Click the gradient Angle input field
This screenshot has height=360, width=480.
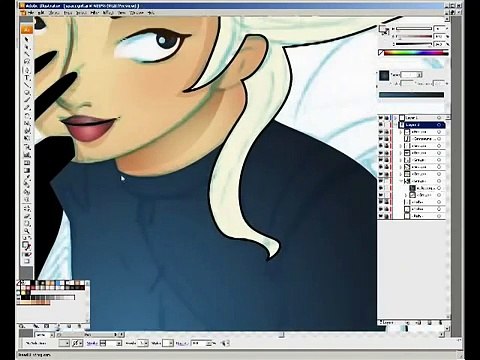(x=408, y=83)
